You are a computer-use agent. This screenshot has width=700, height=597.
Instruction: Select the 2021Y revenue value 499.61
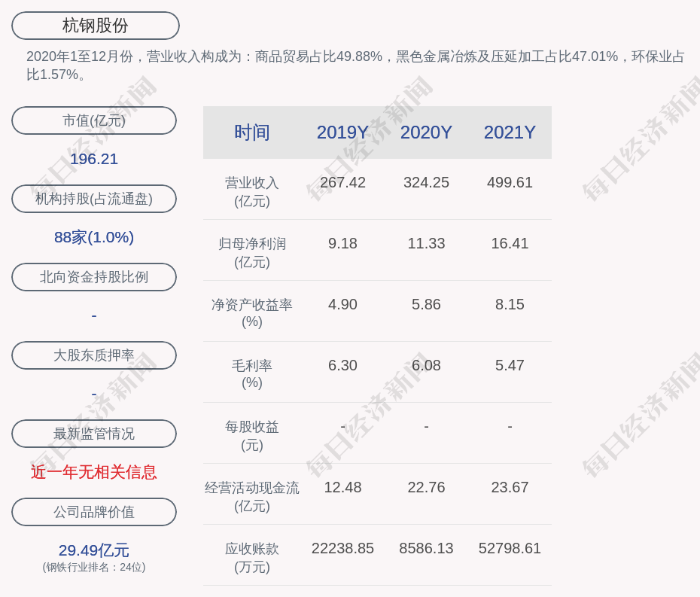point(510,183)
